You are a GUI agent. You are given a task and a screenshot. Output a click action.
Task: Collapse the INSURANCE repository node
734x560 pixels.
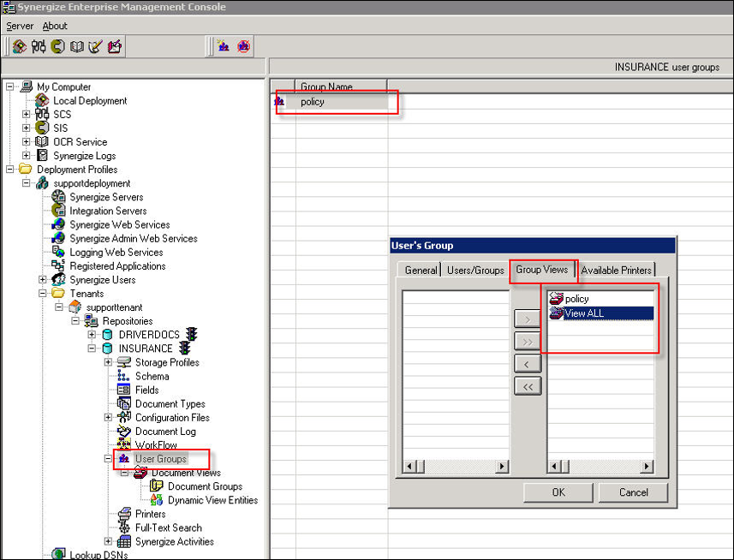[92, 349]
